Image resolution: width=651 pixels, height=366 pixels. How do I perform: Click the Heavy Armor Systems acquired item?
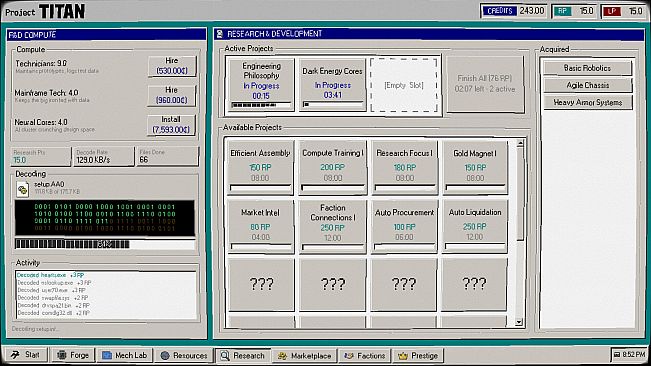(x=587, y=102)
